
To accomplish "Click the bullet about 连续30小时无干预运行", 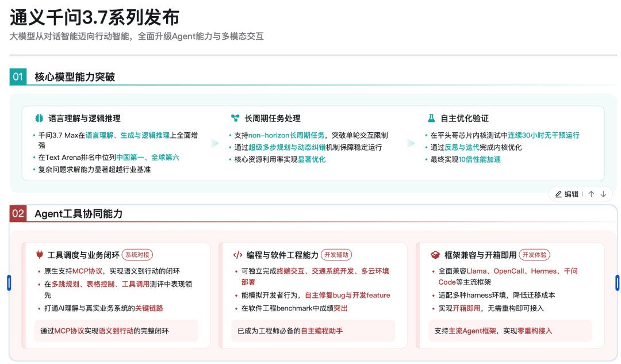I will pos(505,136).
